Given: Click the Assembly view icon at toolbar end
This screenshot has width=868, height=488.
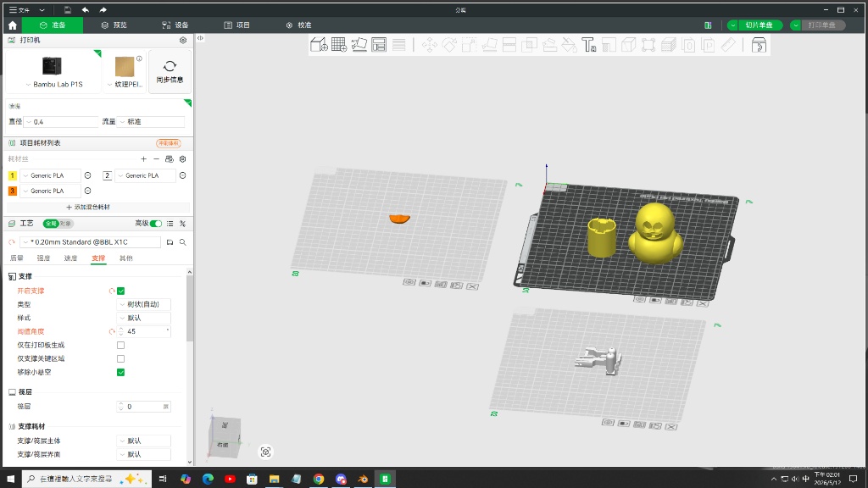Looking at the screenshot, I should tap(759, 45).
